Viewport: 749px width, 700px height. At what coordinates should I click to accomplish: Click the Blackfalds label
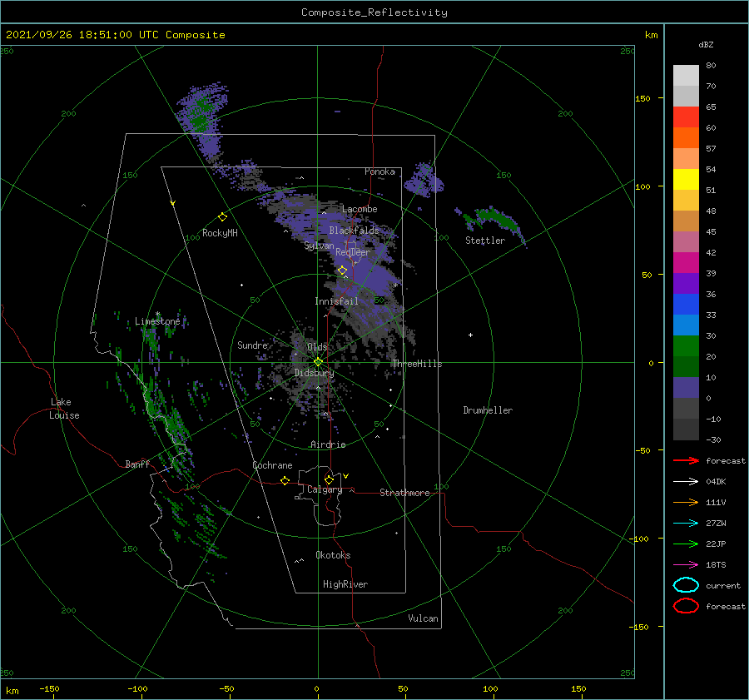coord(354,231)
